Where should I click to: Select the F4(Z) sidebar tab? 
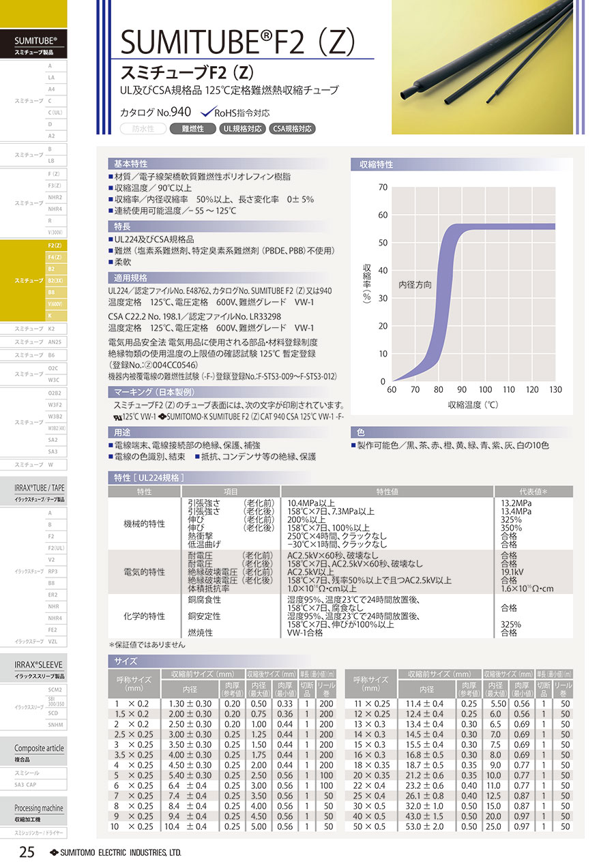coord(55,257)
